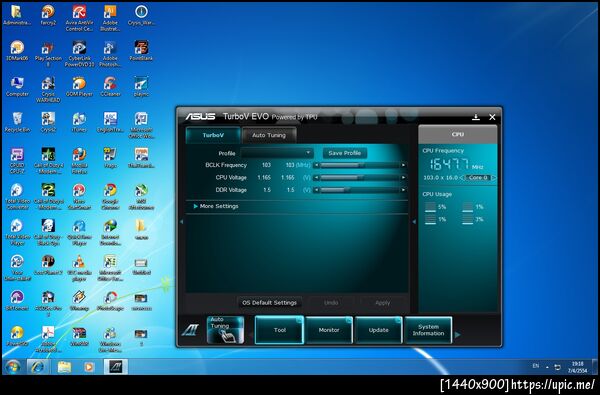Open the Google Chrome shortcut
Screen dimensions: 600x395
[110, 197]
